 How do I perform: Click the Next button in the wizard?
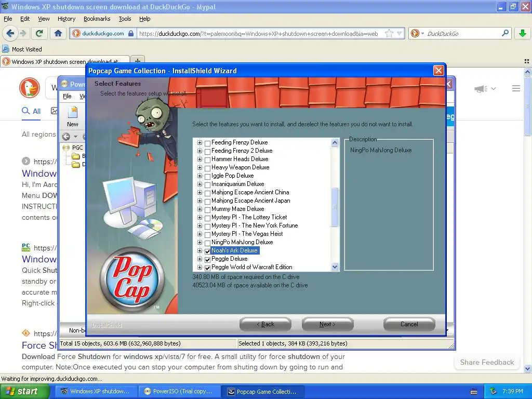click(327, 324)
